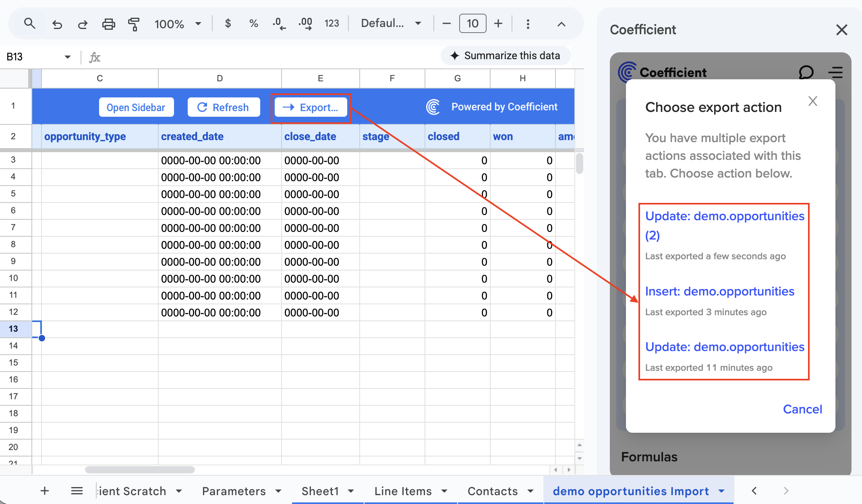Switch to the Line Items sheet tab
Viewport: 862px width, 504px height.
coord(403,491)
